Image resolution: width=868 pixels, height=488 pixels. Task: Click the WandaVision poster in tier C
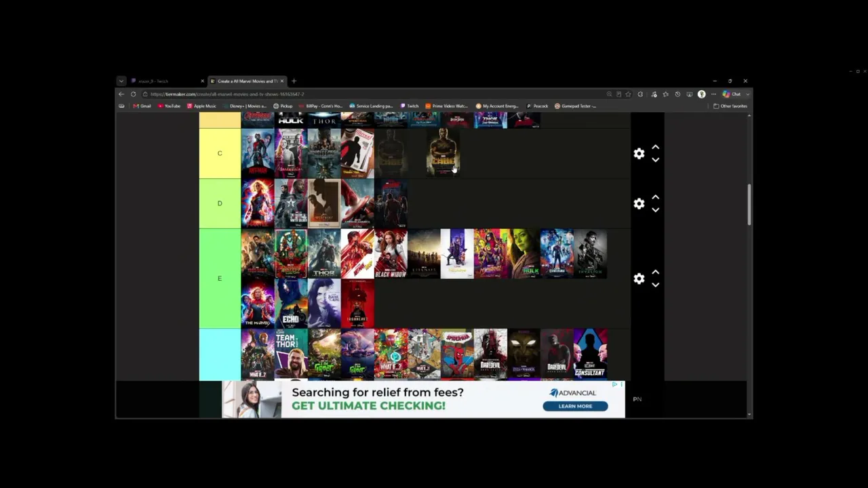pos(291,153)
